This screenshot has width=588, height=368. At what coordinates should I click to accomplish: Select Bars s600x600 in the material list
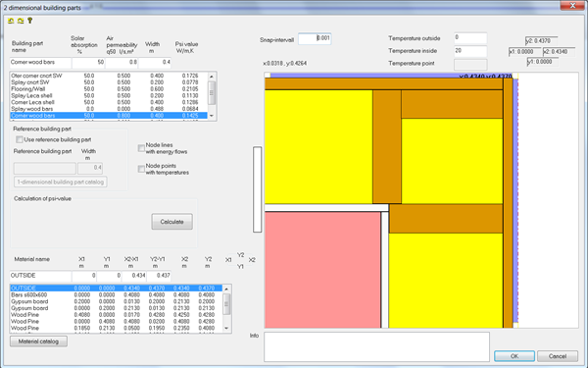point(116,295)
